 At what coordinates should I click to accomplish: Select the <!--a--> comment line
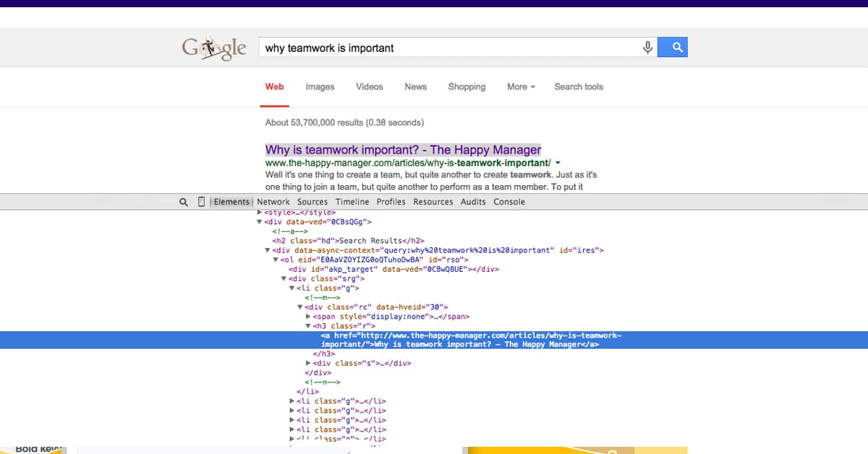290,231
